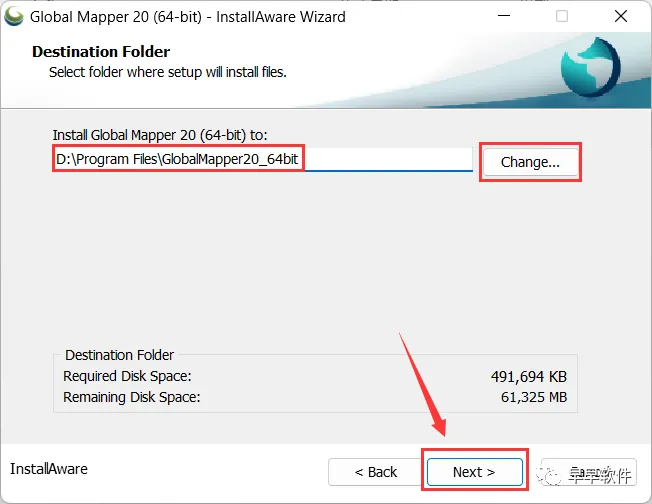This screenshot has width=652, height=504.
Task: Close the InstallAware Wizard window
Action: pos(621,16)
